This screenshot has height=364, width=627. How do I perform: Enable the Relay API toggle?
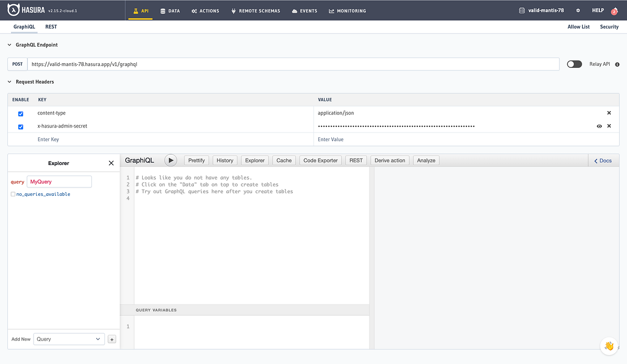coord(574,64)
